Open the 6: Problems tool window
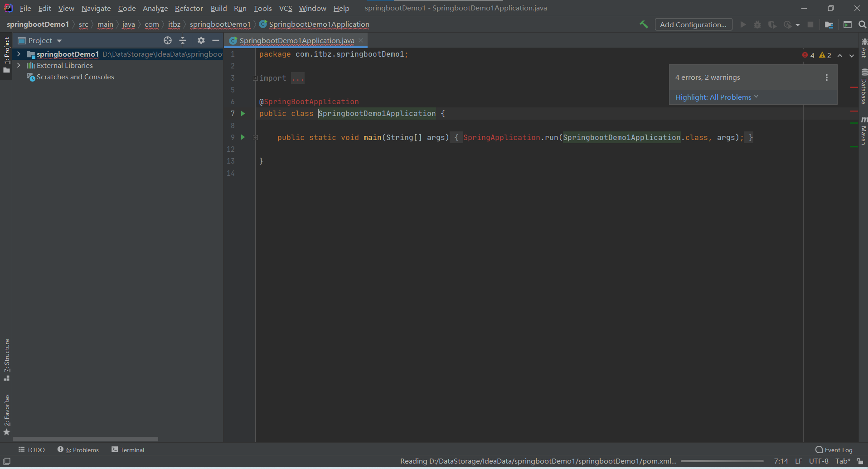 (x=78, y=450)
